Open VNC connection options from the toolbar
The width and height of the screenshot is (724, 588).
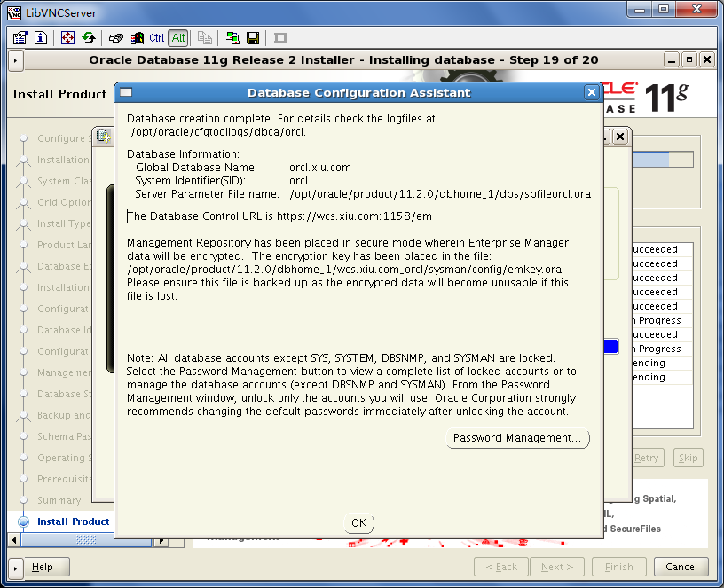20,38
